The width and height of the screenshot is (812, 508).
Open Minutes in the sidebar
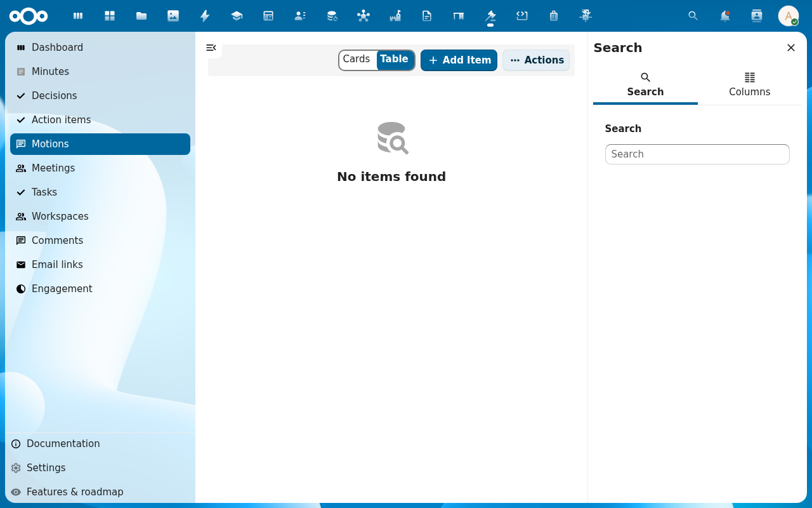click(x=100, y=72)
